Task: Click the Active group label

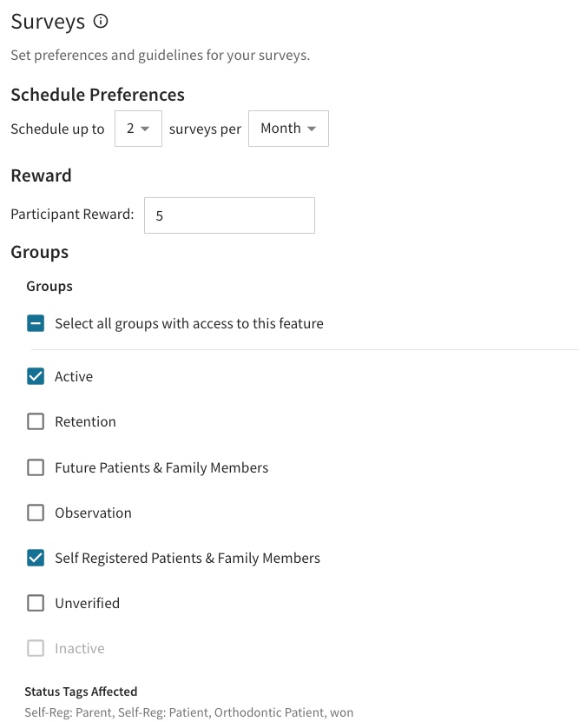Action: pyautogui.click(x=74, y=376)
